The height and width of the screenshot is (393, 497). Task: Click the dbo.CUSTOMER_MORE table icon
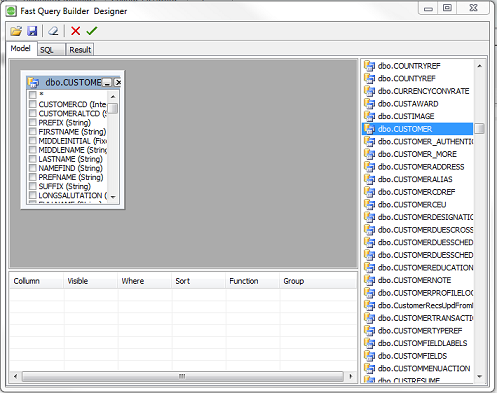click(x=369, y=154)
